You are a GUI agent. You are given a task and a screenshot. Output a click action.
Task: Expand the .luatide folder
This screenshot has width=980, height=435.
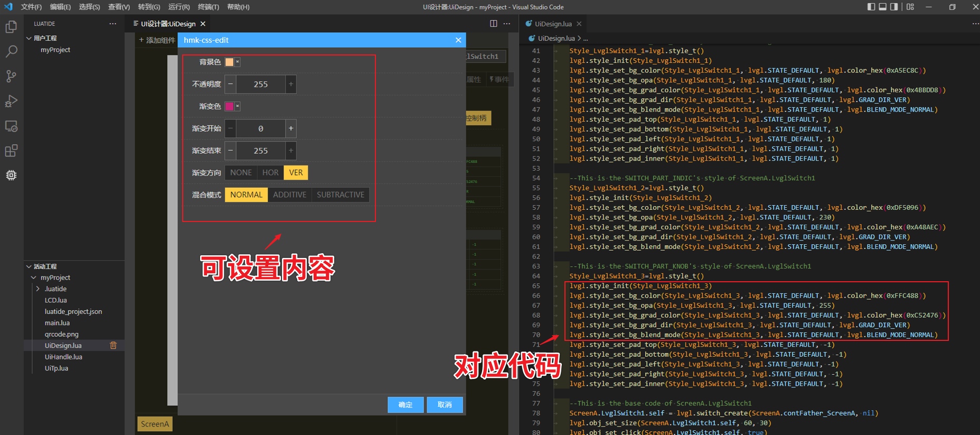38,289
